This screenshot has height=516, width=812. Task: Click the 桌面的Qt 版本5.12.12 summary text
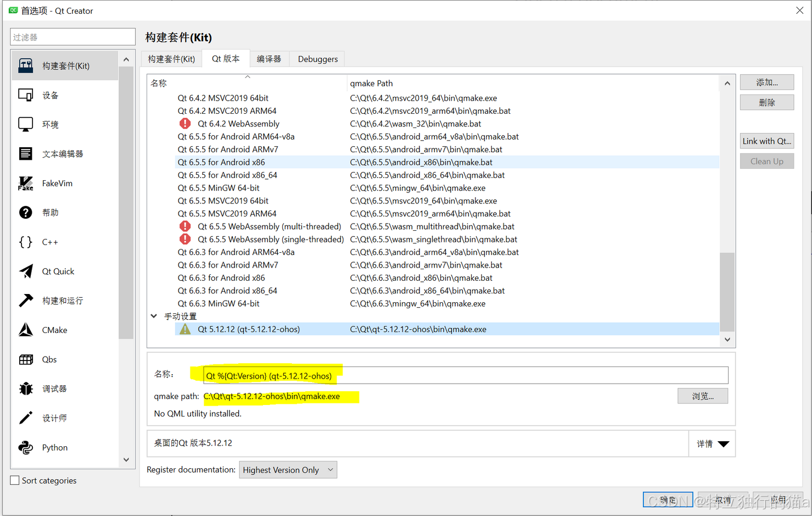[x=193, y=443]
